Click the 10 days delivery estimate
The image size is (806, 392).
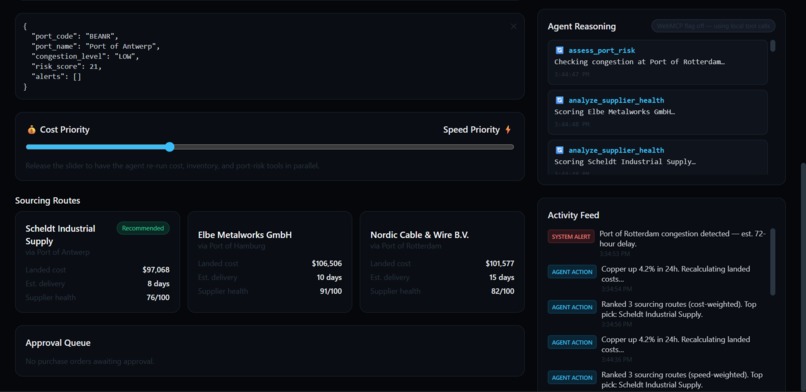pyautogui.click(x=329, y=277)
